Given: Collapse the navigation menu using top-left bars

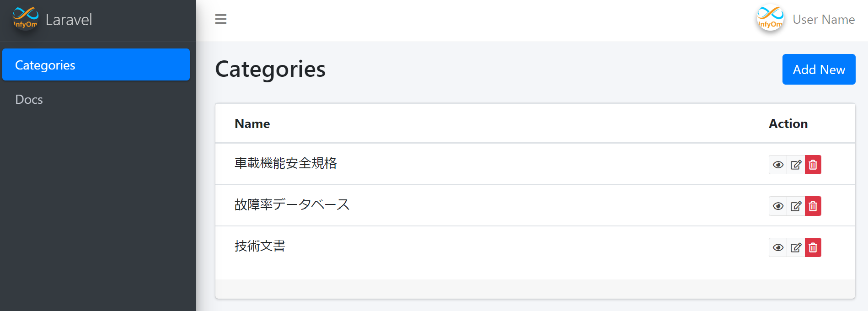Looking at the screenshot, I should click(221, 19).
